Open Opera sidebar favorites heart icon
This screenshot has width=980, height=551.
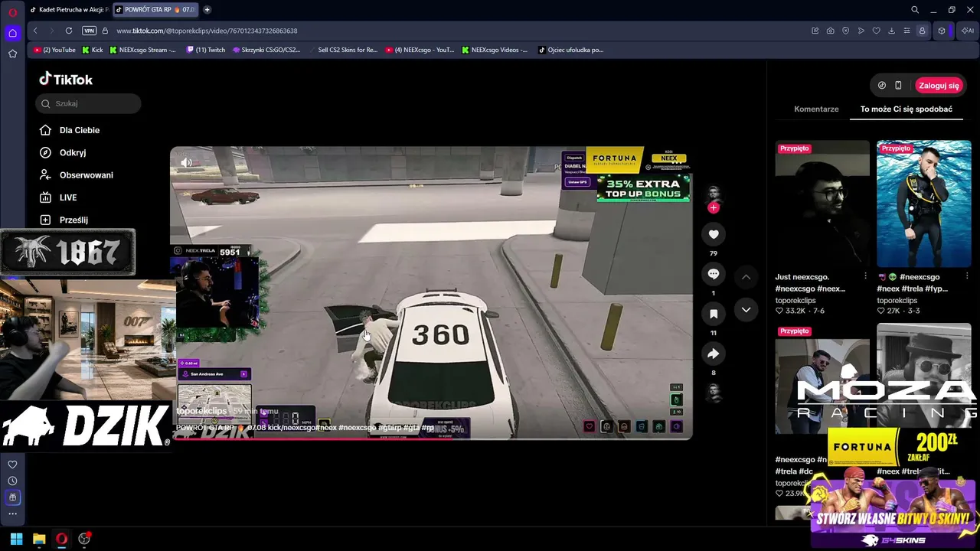12,465
